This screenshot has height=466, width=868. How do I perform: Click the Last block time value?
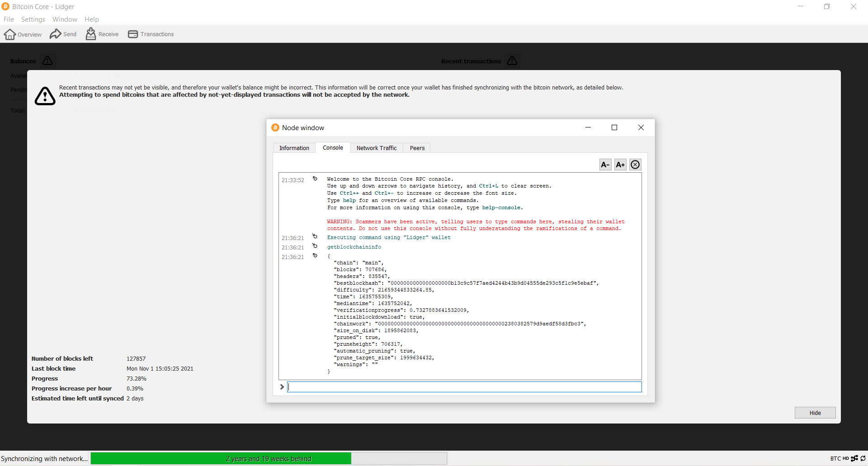pos(160,369)
